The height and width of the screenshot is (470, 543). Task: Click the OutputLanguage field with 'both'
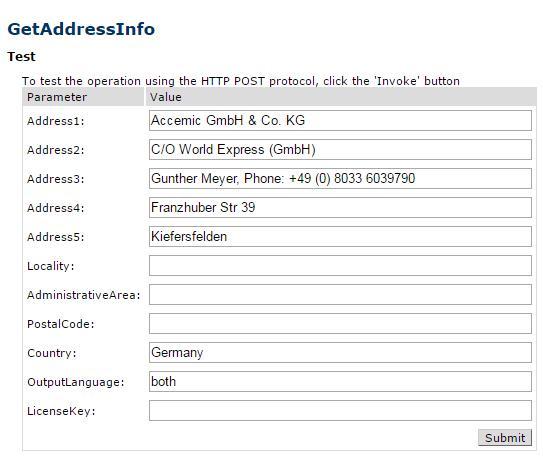coord(340,382)
